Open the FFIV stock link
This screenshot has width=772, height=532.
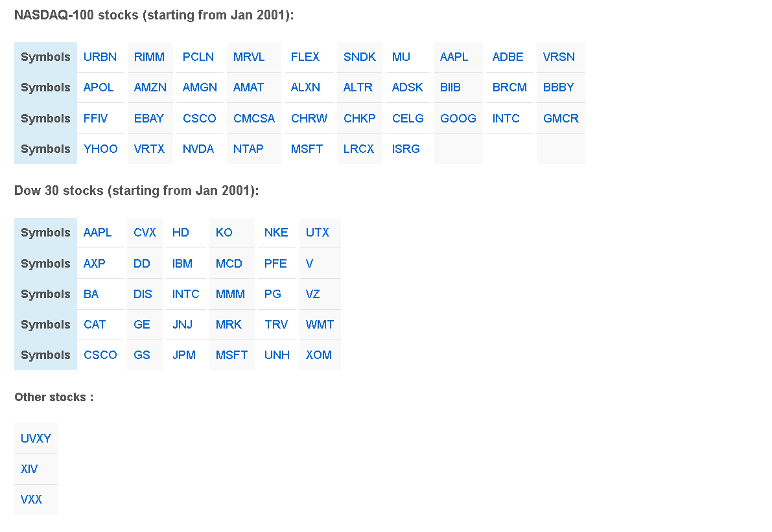pyautogui.click(x=95, y=119)
